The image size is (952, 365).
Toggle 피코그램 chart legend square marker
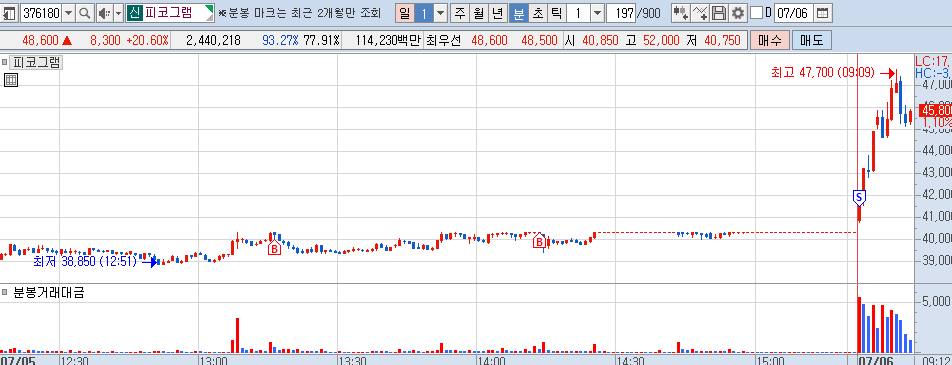pyautogui.click(x=5, y=62)
